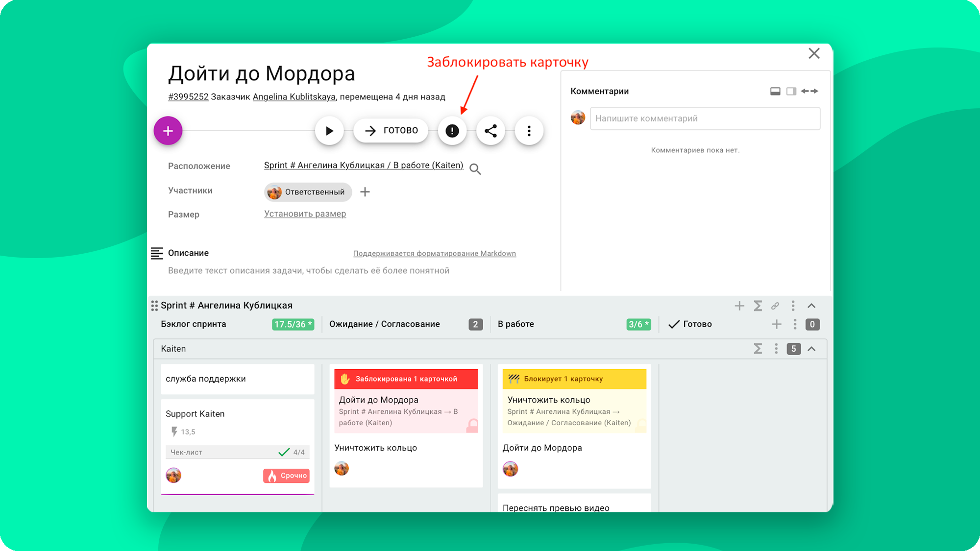The image size is (980, 551).
Task: Grab the Sprint board drag handle icon
Action: (154, 306)
